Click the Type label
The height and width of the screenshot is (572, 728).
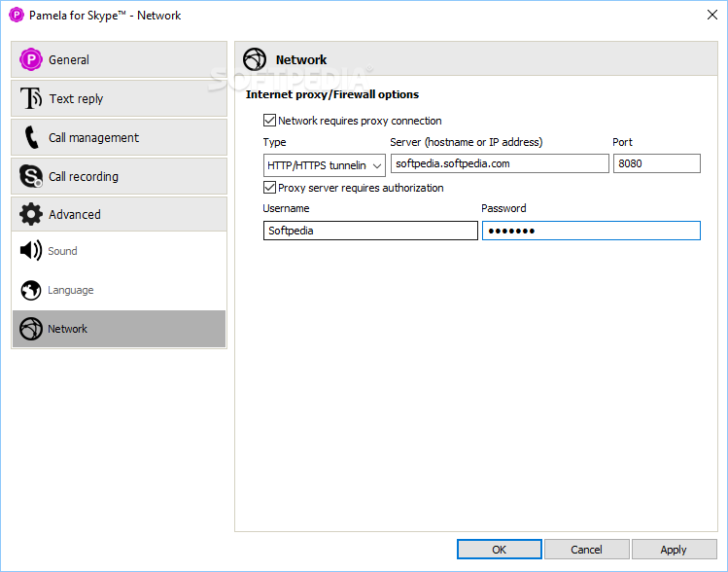click(x=274, y=143)
